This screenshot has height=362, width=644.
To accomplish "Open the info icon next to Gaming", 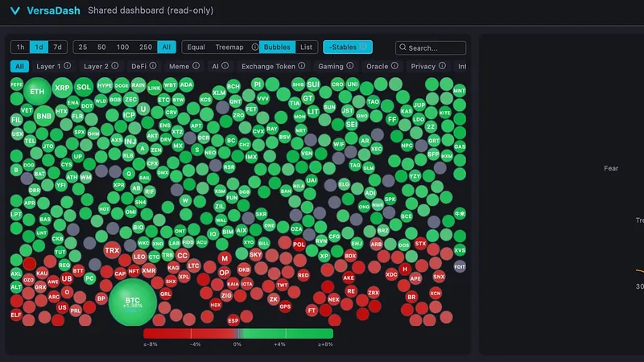I will click(349, 66).
